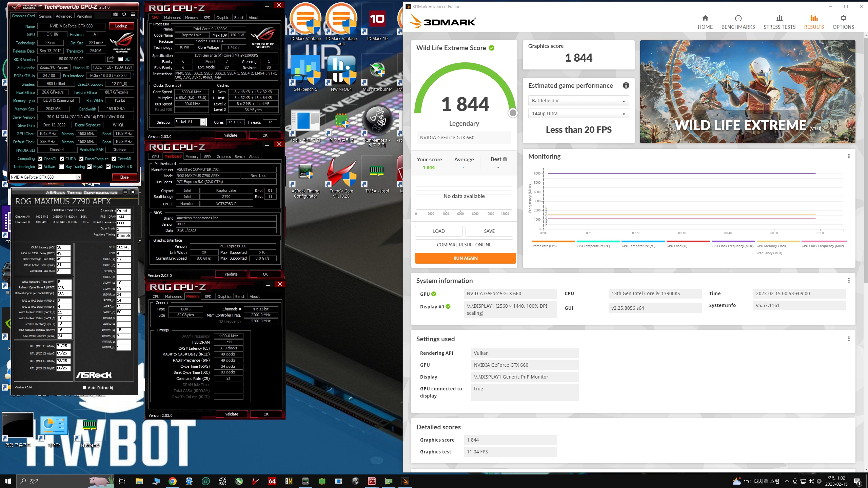Open the GPU-Z hamburger menu icon
Viewport: 868px width, 488px height.
tap(133, 15)
